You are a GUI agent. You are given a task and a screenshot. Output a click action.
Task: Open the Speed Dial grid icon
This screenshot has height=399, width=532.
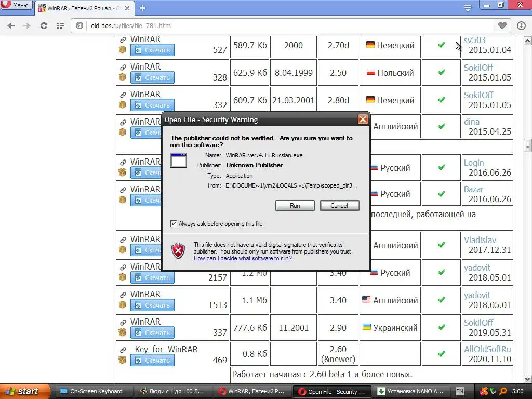60,25
